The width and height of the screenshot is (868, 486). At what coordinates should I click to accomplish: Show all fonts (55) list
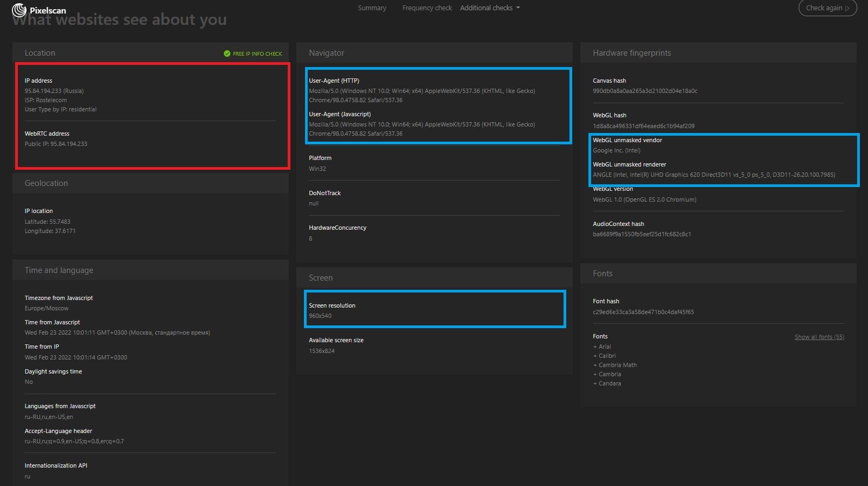819,337
